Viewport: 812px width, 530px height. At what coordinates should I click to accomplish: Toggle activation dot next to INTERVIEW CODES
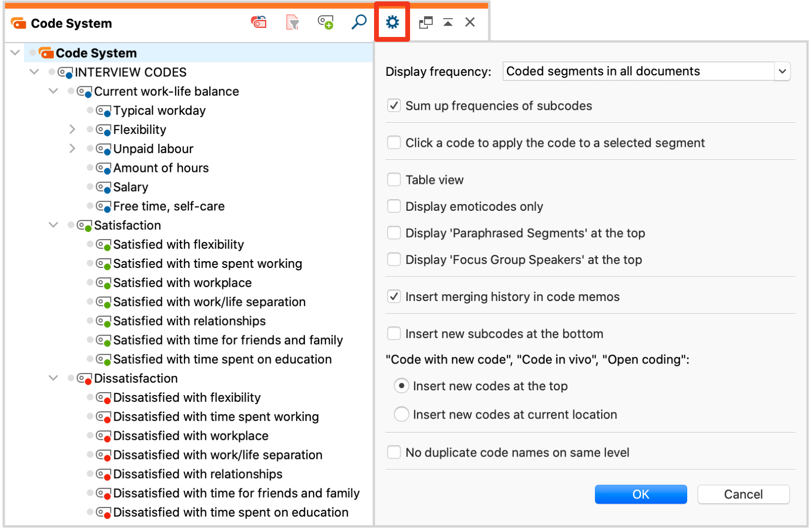coord(52,72)
